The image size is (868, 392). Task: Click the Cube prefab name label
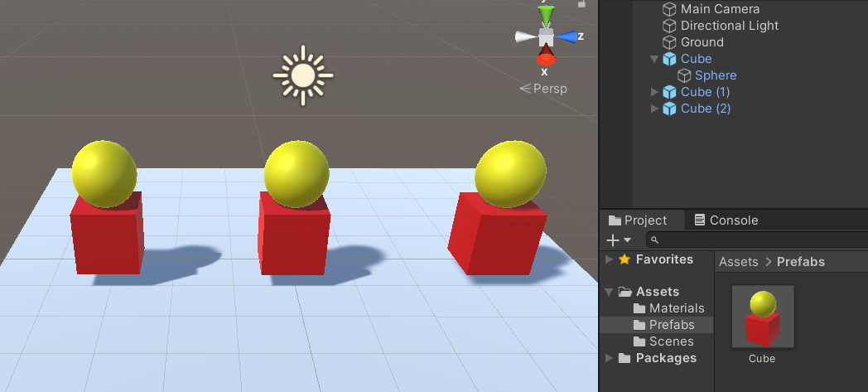coord(762,359)
